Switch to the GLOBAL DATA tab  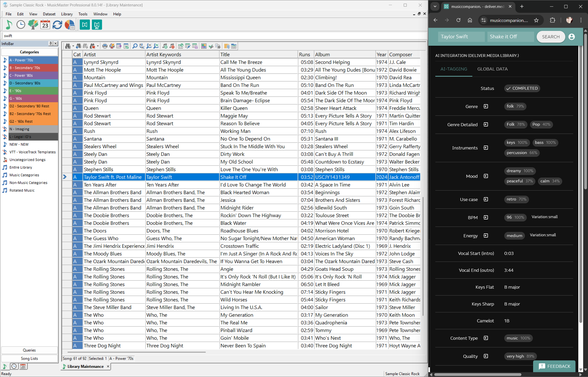[x=492, y=69]
